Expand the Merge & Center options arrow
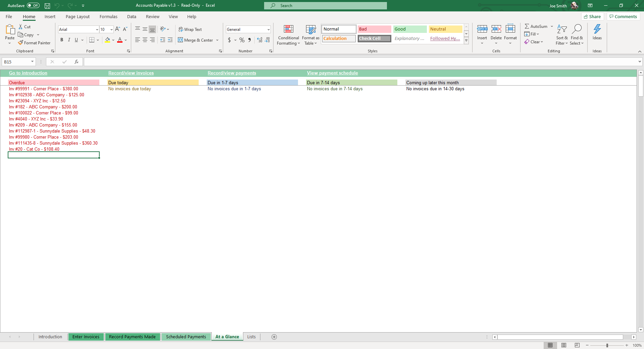The image size is (644, 349). point(217,40)
